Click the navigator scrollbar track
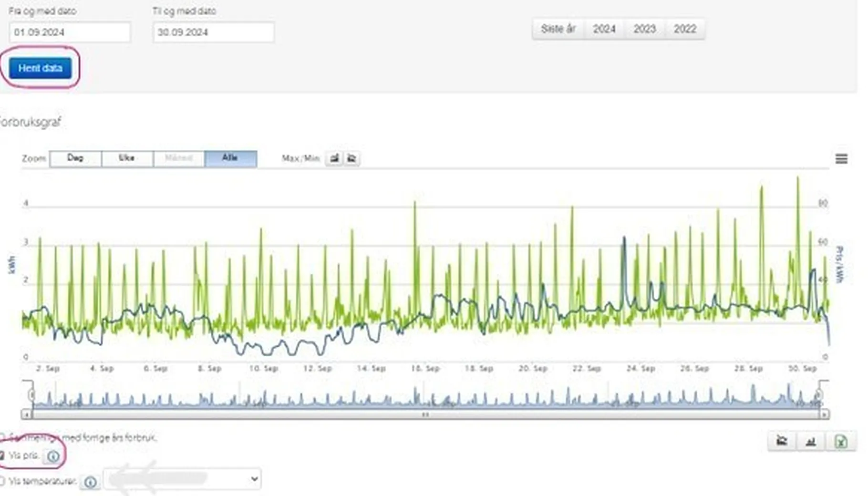Screen dimensions: 868x496 coord(425,414)
